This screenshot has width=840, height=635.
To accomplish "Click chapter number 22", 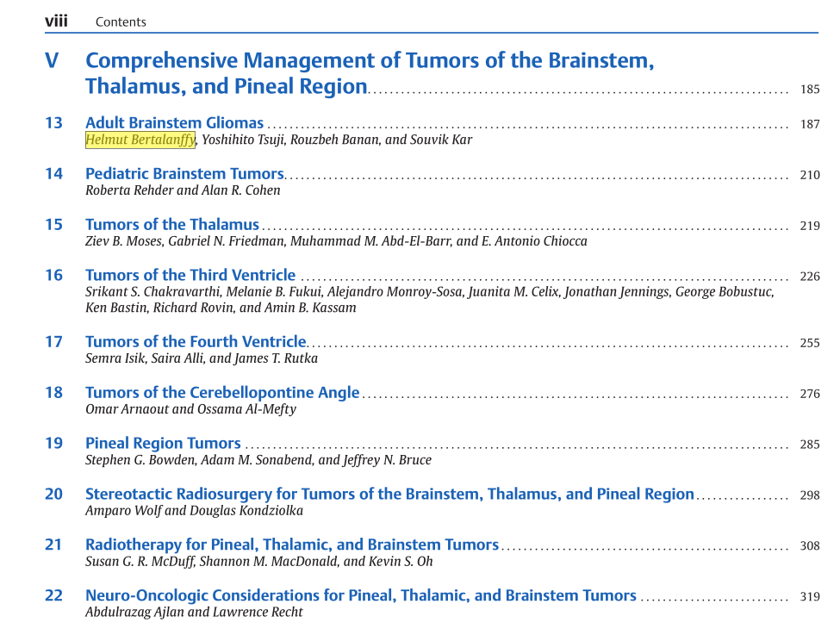I will [x=53, y=596].
